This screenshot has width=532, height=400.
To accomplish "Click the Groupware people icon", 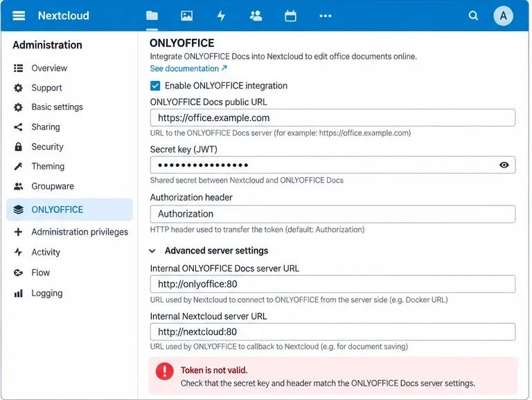I will click(18, 186).
